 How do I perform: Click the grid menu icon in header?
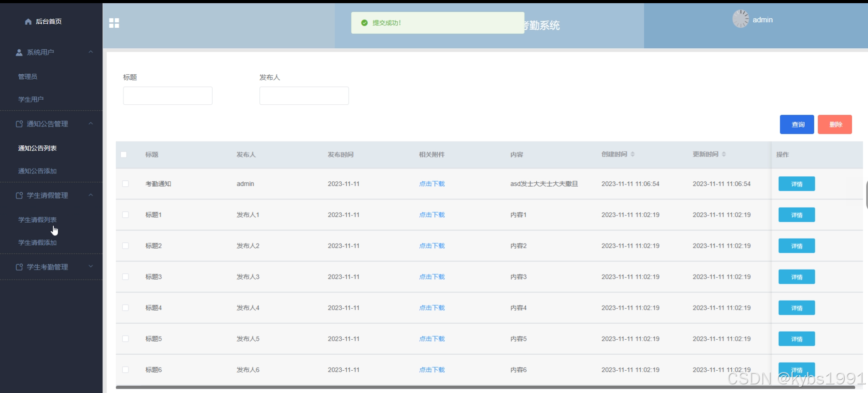[x=114, y=23]
